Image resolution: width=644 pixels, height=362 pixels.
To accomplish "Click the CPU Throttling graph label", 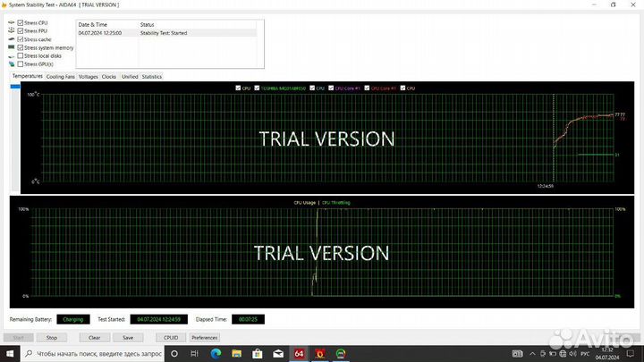I will point(336,203).
